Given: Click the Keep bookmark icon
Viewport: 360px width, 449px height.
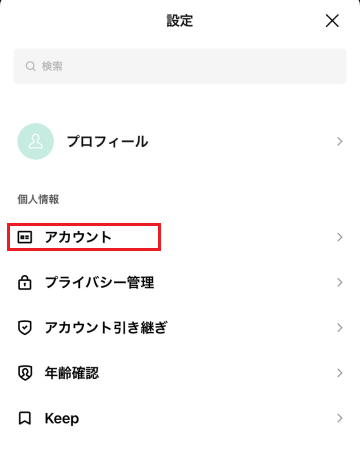Looking at the screenshot, I should 25,418.
